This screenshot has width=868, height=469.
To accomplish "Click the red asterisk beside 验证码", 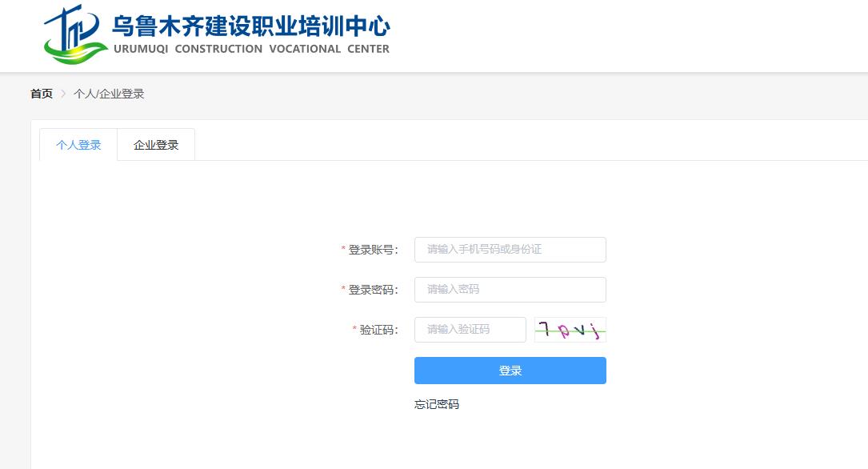I will (x=354, y=330).
